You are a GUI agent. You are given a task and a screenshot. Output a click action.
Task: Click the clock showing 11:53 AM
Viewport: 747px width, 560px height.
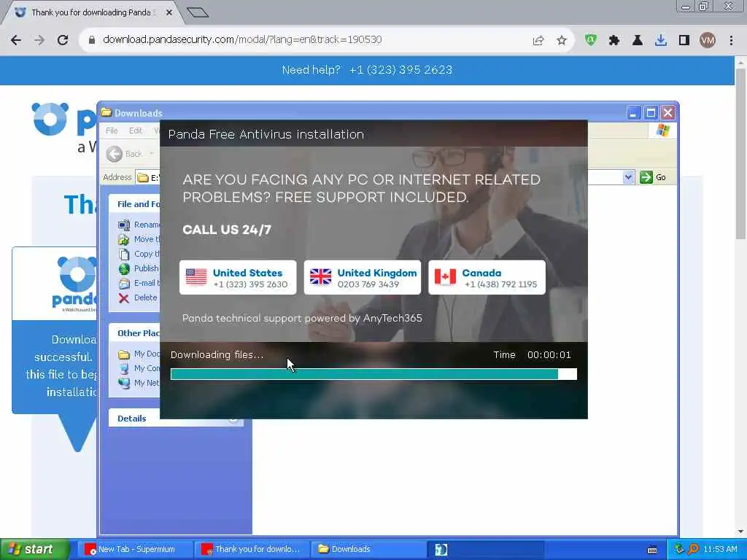point(720,550)
